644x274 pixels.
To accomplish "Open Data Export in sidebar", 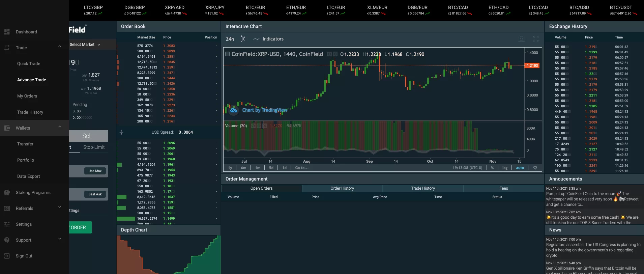I will click(x=28, y=176).
